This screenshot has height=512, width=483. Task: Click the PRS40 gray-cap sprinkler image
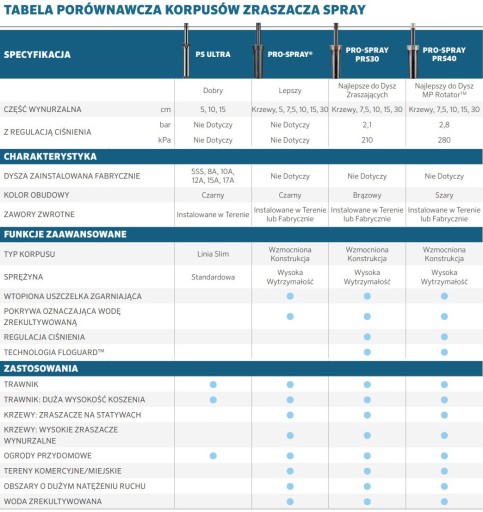pyautogui.click(x=413, y=51)
